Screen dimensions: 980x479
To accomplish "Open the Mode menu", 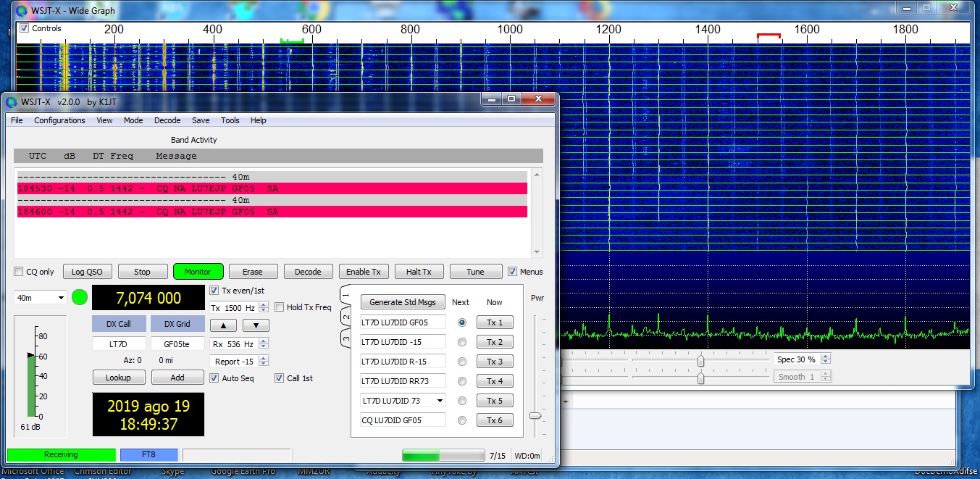I will [x=133, y=120].
